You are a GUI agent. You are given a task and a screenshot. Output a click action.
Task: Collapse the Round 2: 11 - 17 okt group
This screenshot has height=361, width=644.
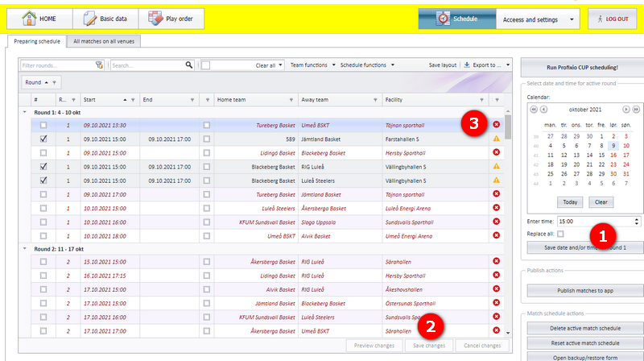click(25, 248)
